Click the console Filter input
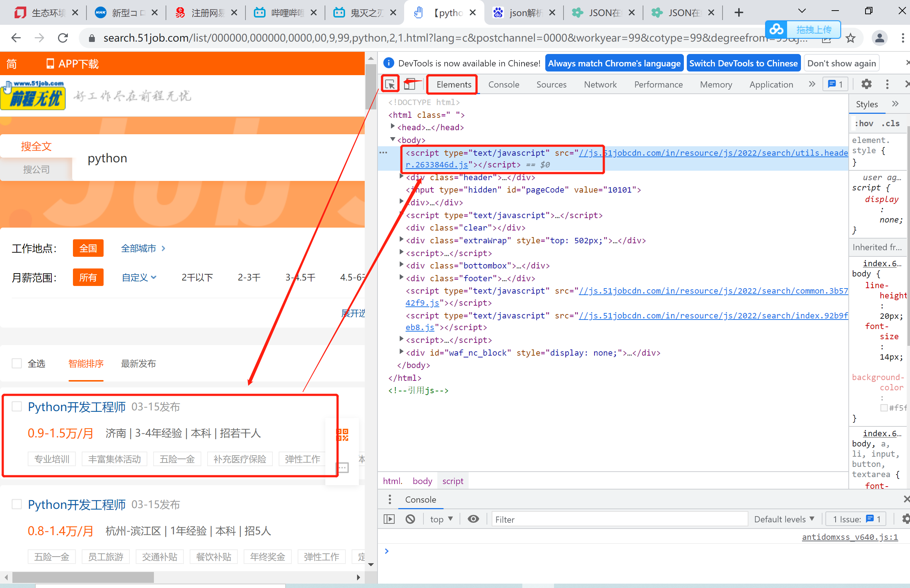 (619, 519)
